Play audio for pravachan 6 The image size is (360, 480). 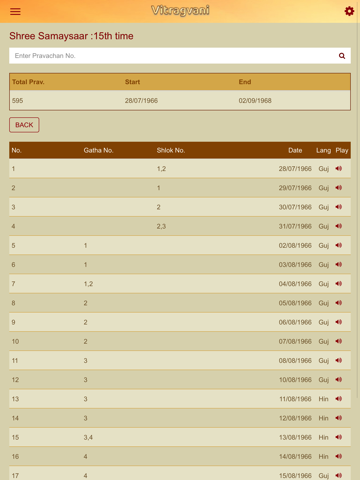tap(339, 264)
